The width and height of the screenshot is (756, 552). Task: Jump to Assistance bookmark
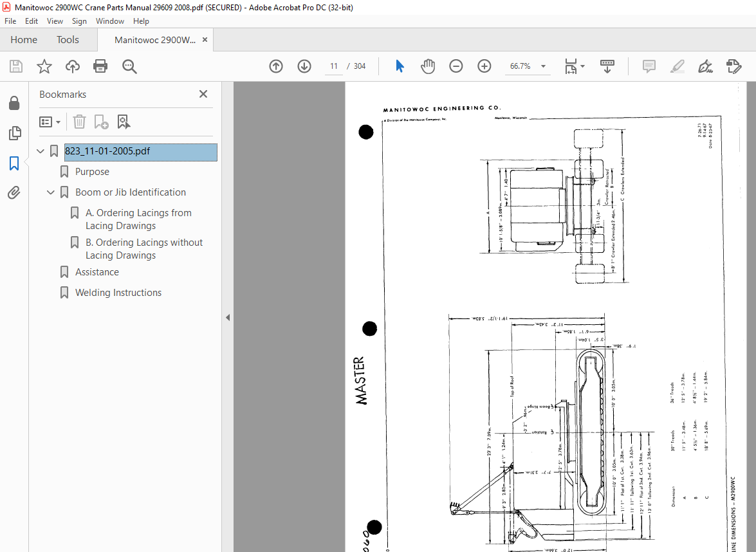97,272
